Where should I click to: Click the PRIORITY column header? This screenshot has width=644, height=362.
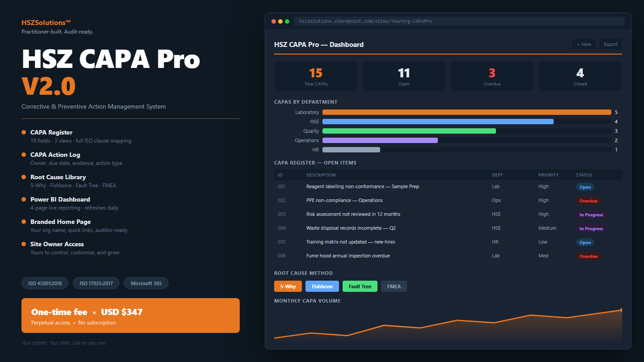[x=549, y=175]
